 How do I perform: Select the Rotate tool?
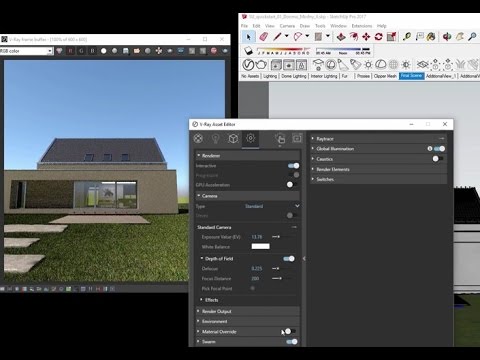[378, 36]
